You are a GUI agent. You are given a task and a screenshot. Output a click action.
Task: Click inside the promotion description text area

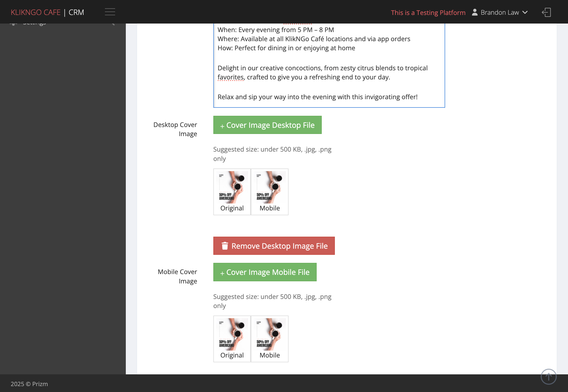329,65
